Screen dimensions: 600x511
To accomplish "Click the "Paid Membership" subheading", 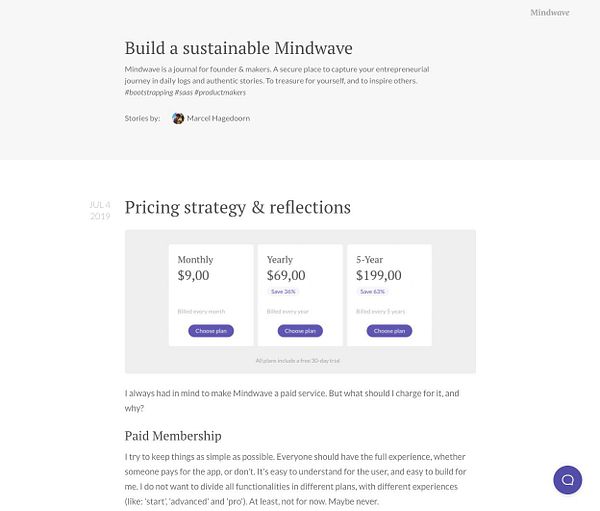I will point(172,436).
